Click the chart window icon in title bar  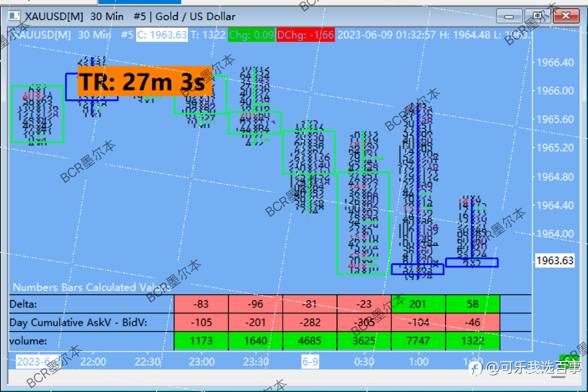click(14, 16)
